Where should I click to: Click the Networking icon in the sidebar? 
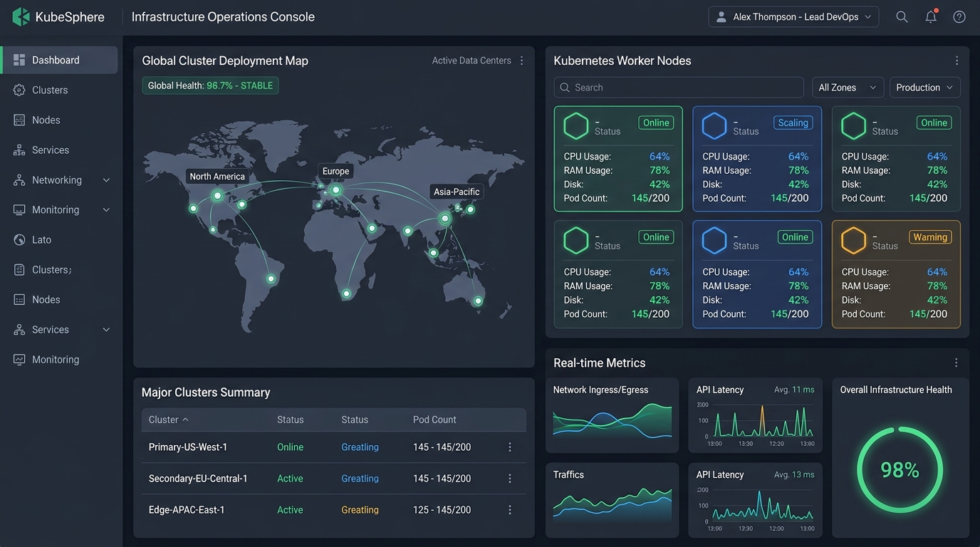(x=19, y=180)
